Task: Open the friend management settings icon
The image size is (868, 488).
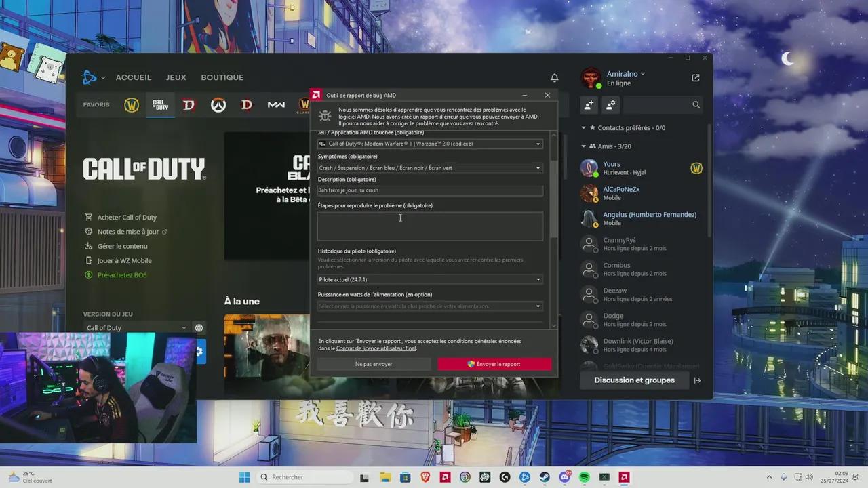Action: (611, 105)
